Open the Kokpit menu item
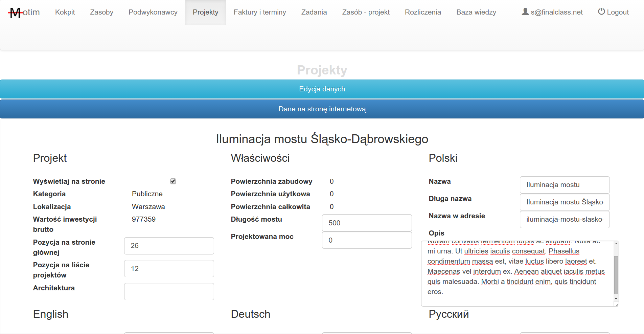Image resolution: width=644 pixels, height=334 pixels. pos(65,12)
